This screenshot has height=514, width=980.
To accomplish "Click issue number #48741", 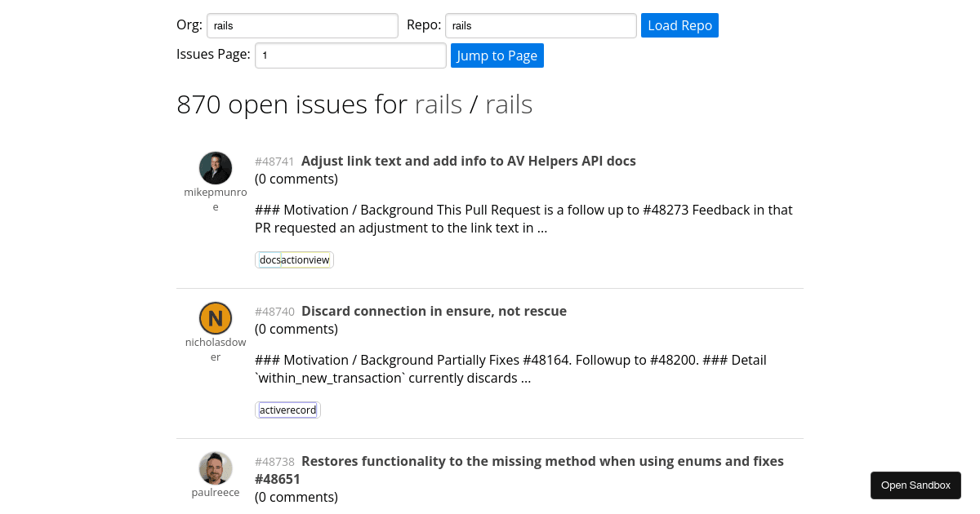I will 274,162.
